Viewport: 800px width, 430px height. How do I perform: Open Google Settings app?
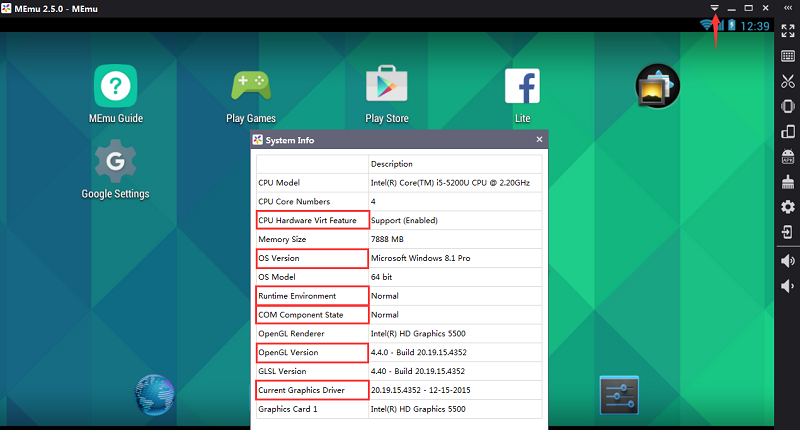[116, 163]
